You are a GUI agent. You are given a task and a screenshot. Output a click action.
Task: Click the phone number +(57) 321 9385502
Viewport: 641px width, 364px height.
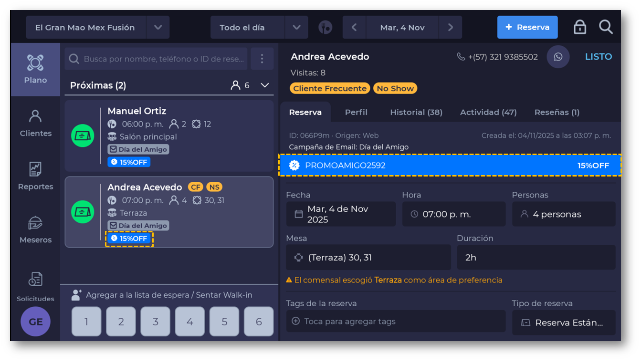coord(503,57)
